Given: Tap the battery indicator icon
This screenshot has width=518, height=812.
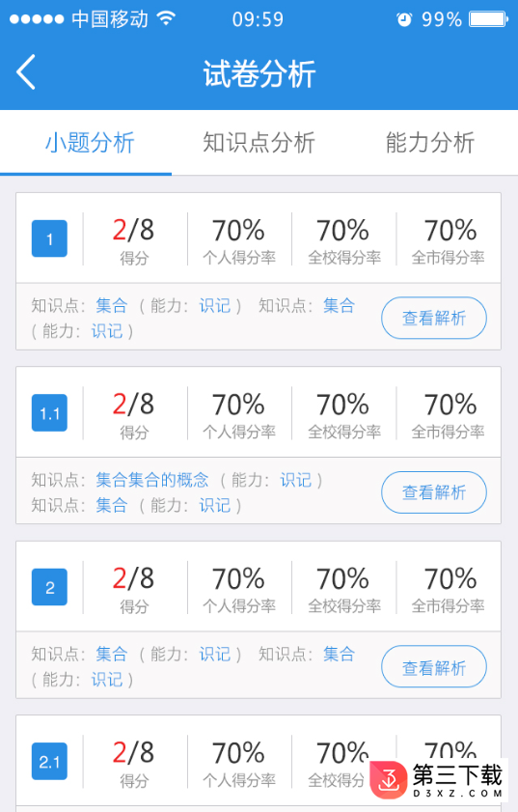Looking at the screenshot, I should coord(488,19).
